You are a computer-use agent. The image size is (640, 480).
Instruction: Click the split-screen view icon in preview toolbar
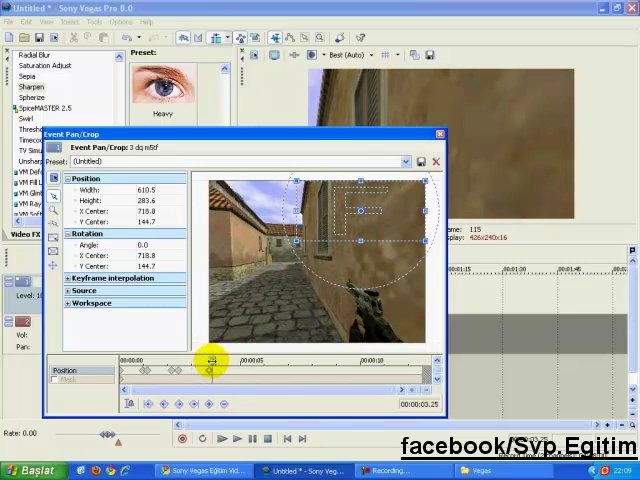click(311, 55)
